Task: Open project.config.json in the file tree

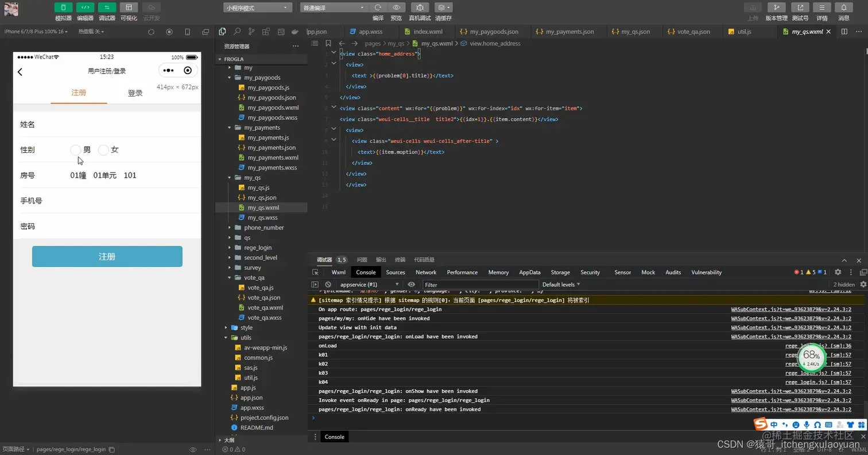Action: pyautogui.click(x=264, y=418)
